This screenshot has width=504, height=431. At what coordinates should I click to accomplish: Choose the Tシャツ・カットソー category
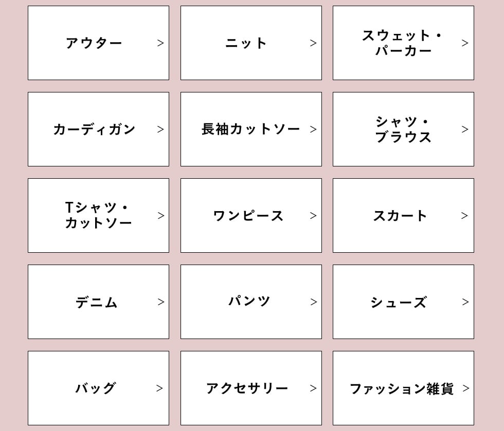click(x=98, y=216)
